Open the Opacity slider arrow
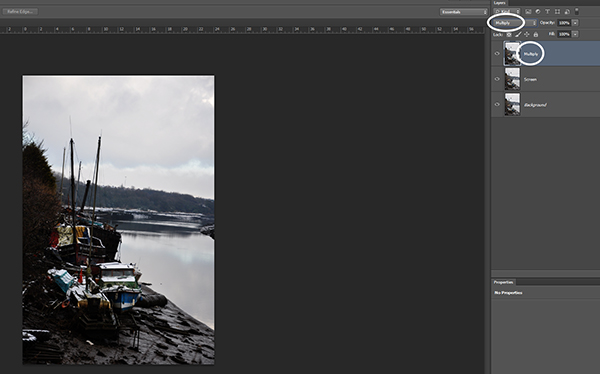Viewport: 600px width, 374px height. (575, 23)
